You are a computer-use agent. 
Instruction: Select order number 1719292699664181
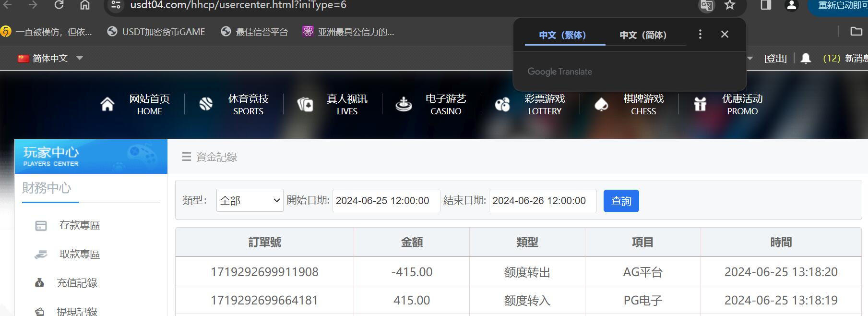pyautogui.click(x=265, y=300)
